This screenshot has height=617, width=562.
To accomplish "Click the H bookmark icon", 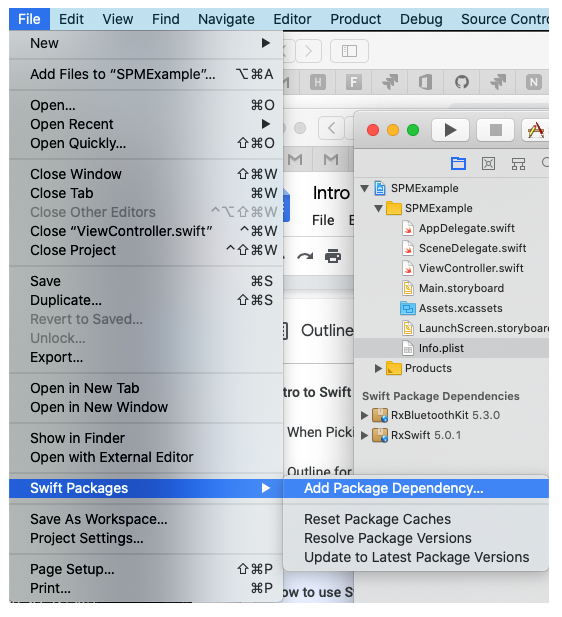I will point(318,82).
